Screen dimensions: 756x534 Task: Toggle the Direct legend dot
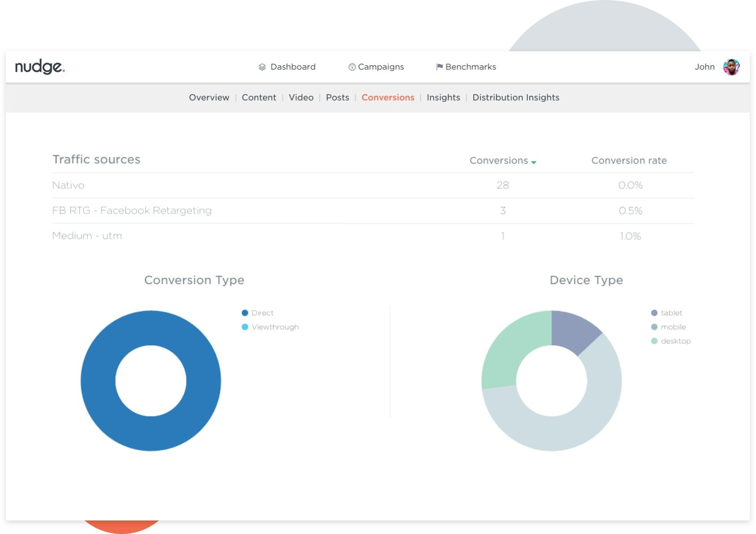tap(245, 313)
